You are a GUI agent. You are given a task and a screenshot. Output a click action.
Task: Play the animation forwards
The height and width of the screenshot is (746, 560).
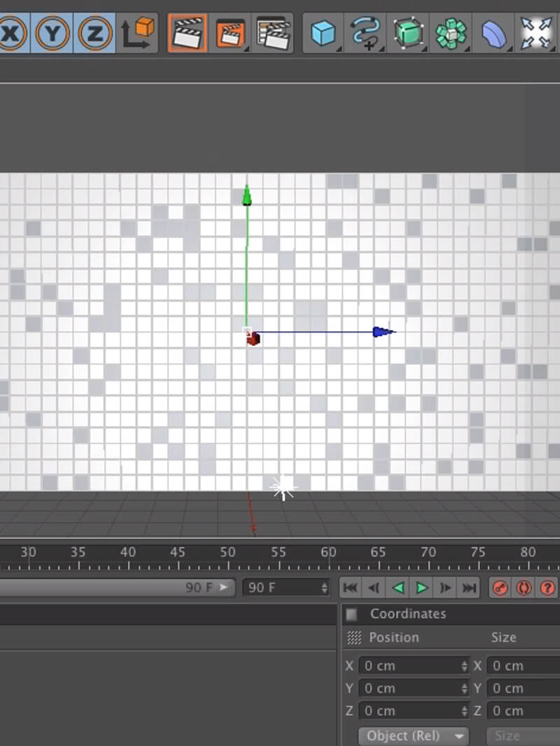tap(421, 588)
